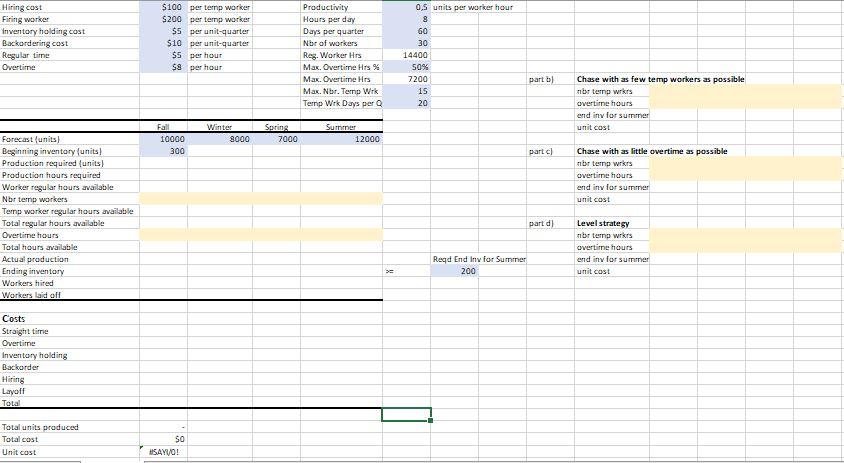Click the Beginning inventory value 300
The height and width of the screenshot is (463, 844).
[x=164, y=151]
